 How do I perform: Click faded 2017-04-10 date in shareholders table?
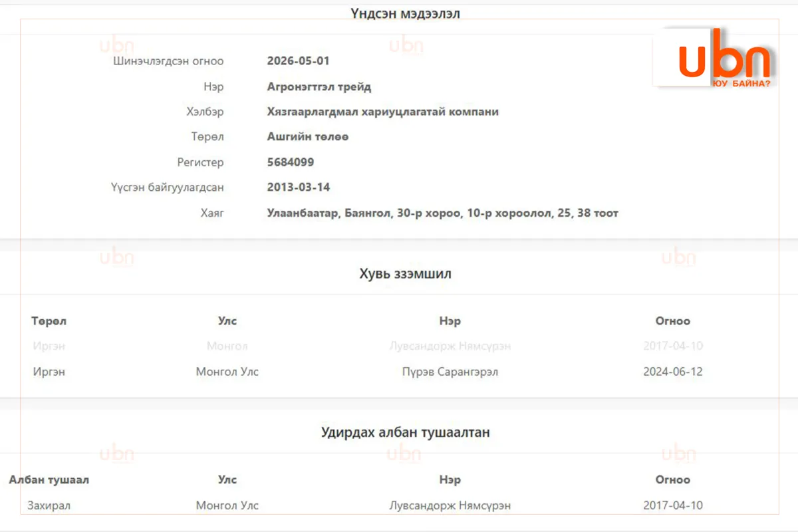tap(673, 346)
